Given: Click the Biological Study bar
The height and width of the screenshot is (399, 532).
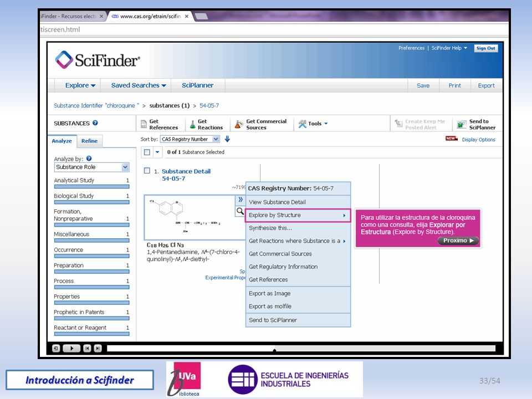Looking at the screenshot, I should point(91,202).
